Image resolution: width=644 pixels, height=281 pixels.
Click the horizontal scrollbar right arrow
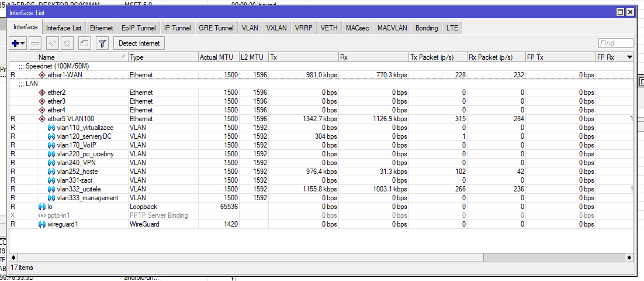pos(629,257)
